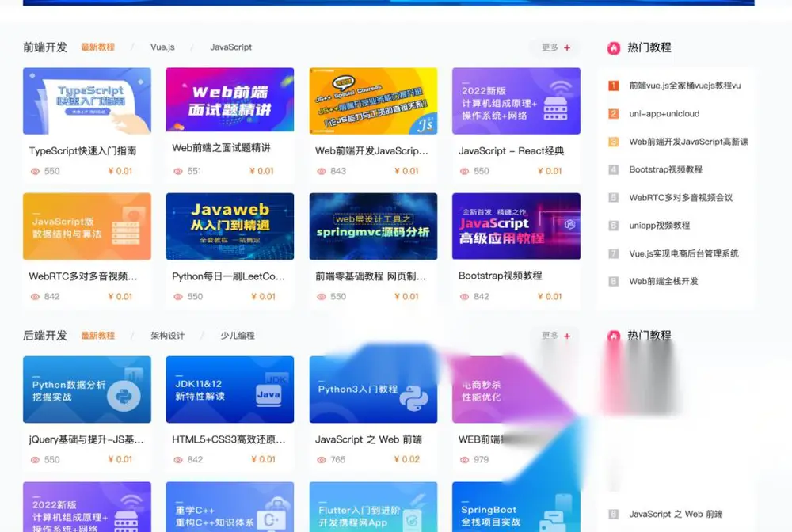This screenshot has width=792, height=532.
Task: Click the flame icon beside top 热门教程
Action: point(613,48)
